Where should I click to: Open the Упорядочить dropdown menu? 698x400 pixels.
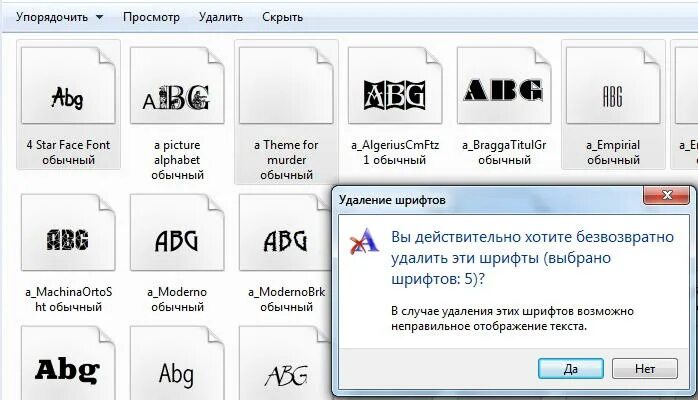60,17
